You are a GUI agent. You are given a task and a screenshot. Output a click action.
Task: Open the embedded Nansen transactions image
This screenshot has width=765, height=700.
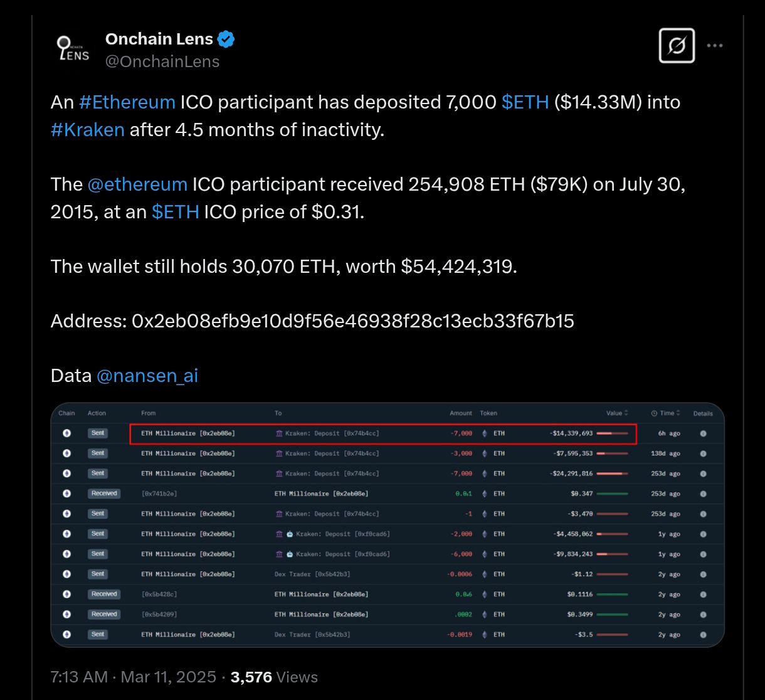[388, 524]
